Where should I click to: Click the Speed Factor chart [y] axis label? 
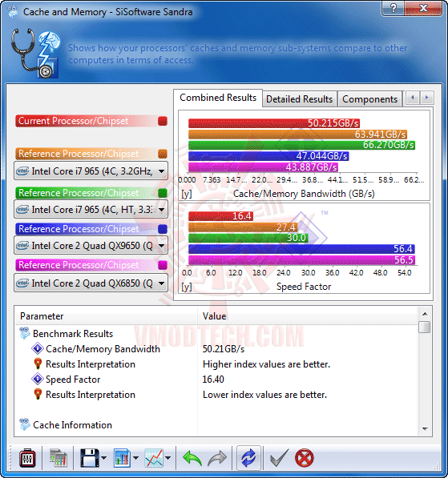187,287
